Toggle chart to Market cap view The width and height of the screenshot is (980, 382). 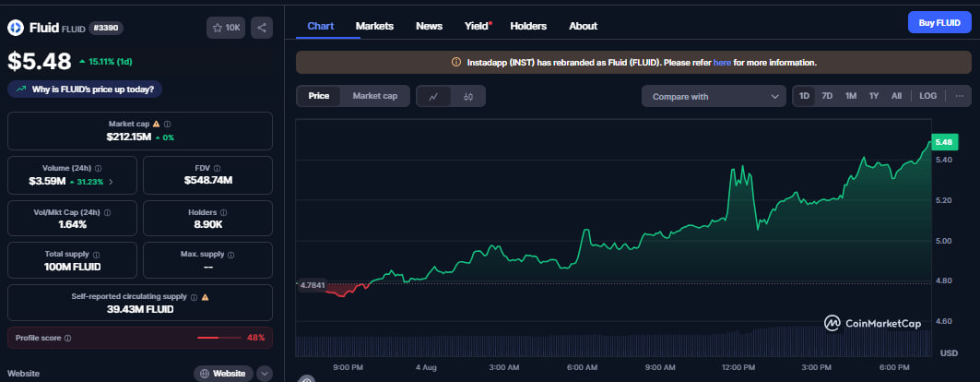tap(374, 96)
